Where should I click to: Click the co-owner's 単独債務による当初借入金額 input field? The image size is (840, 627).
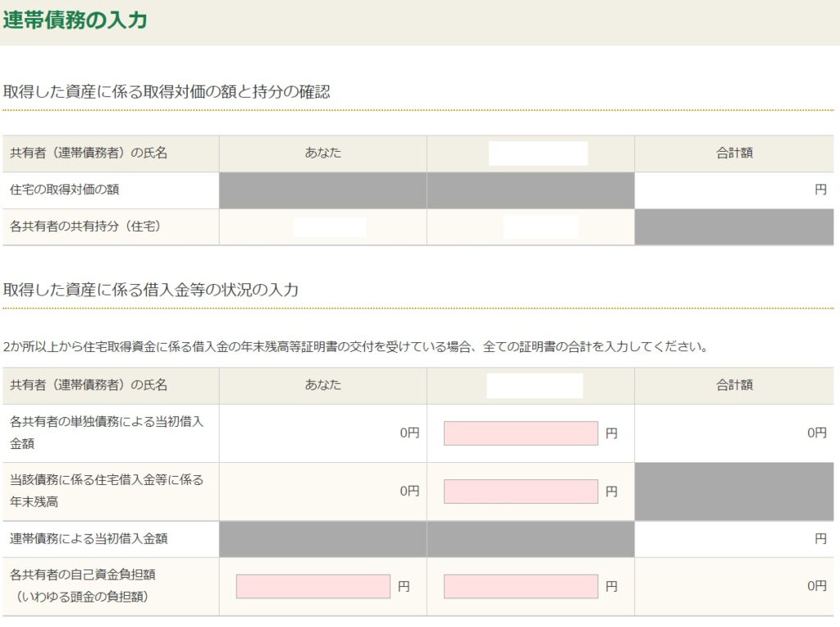pyautogui.click(x=521, y=433)
